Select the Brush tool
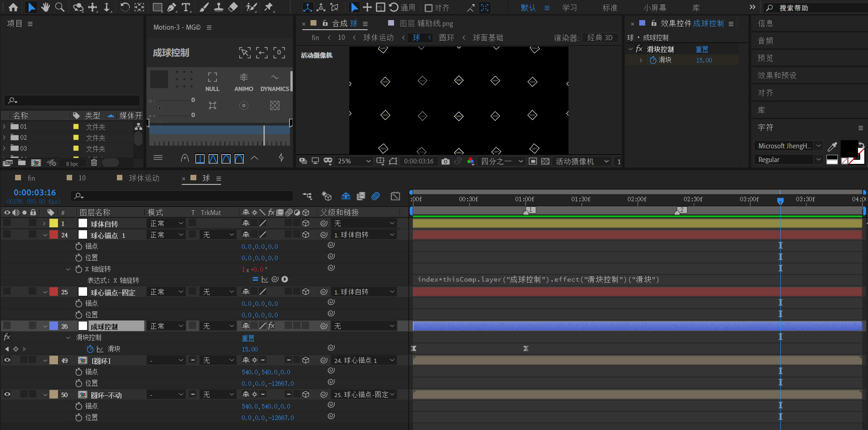 [205, 7]
